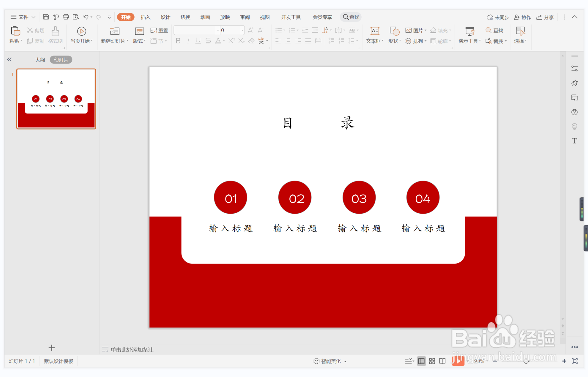Toggle underline formatting

(198, 41)
